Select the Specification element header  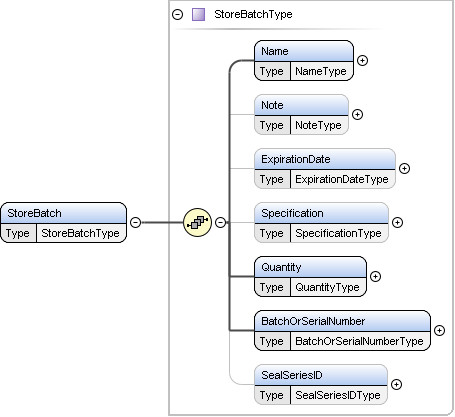321,213
